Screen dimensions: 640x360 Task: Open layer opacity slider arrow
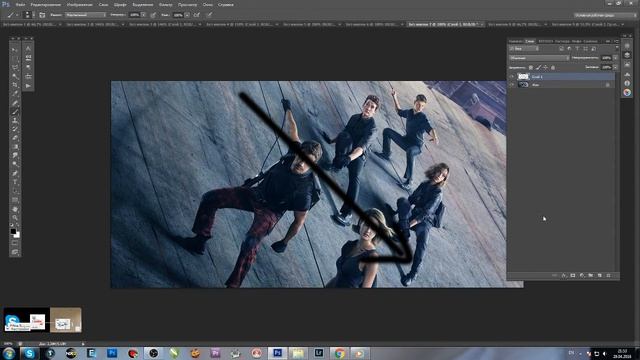(x=616, y=58)
